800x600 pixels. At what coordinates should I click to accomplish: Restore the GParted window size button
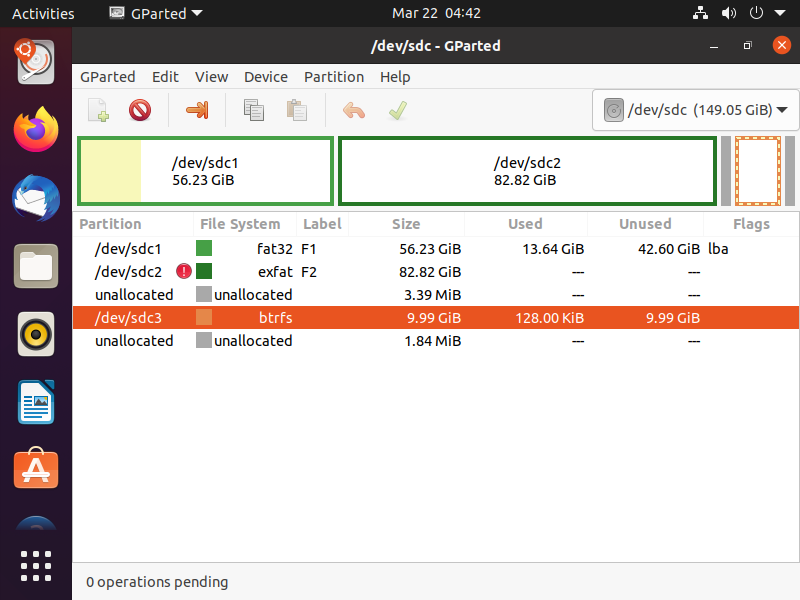(747, 46)
